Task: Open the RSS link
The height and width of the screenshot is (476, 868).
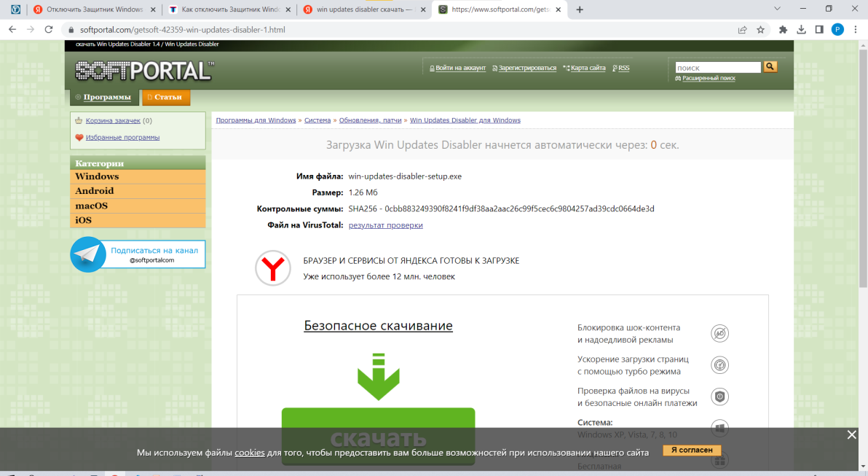Action: (x=623, y=69)
